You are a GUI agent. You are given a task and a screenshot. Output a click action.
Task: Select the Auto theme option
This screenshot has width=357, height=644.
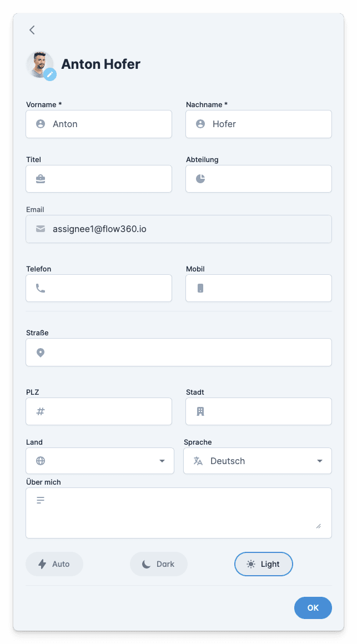pos(54,564)
